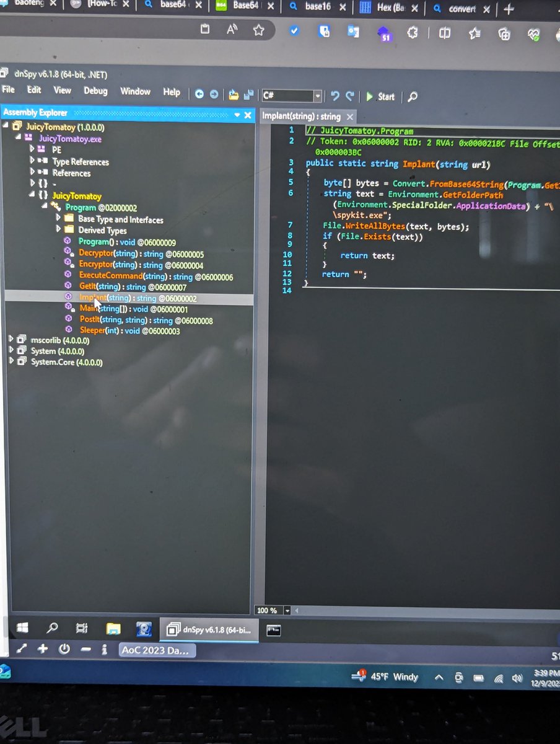Click FromBase64String in the code view

[x=465, y=184]
